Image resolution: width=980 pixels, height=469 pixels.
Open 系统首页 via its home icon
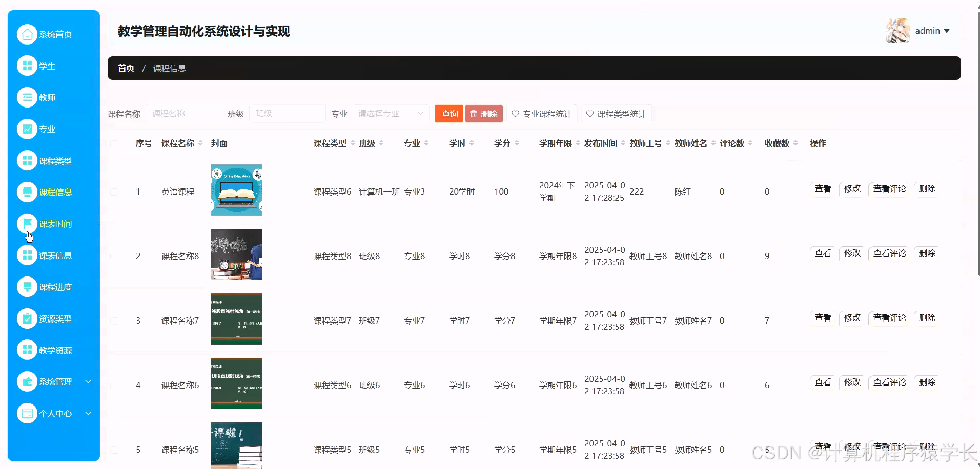click(28, 34)
